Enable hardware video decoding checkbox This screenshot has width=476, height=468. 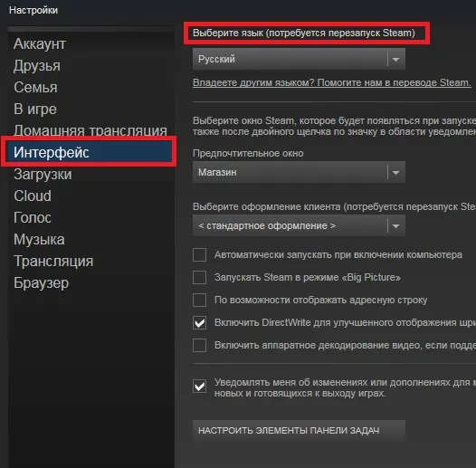point(199,345)
